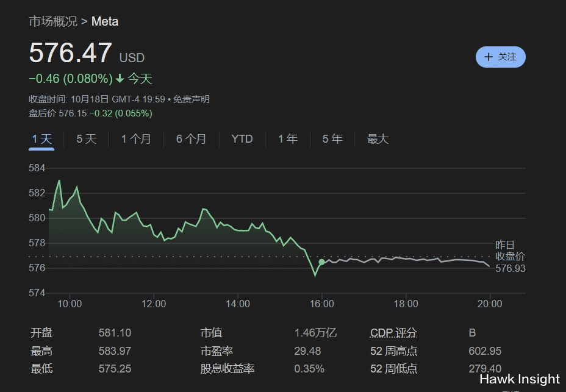This screenshot has height=392, width=566.
Task: Click the Meta breadcrumb title
Action: pyautogui.click(x=105, y=22)
